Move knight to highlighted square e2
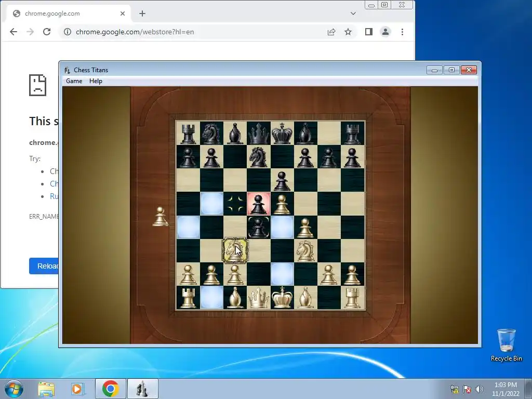Viewport: 532px width, 399px height. [282, 274]
